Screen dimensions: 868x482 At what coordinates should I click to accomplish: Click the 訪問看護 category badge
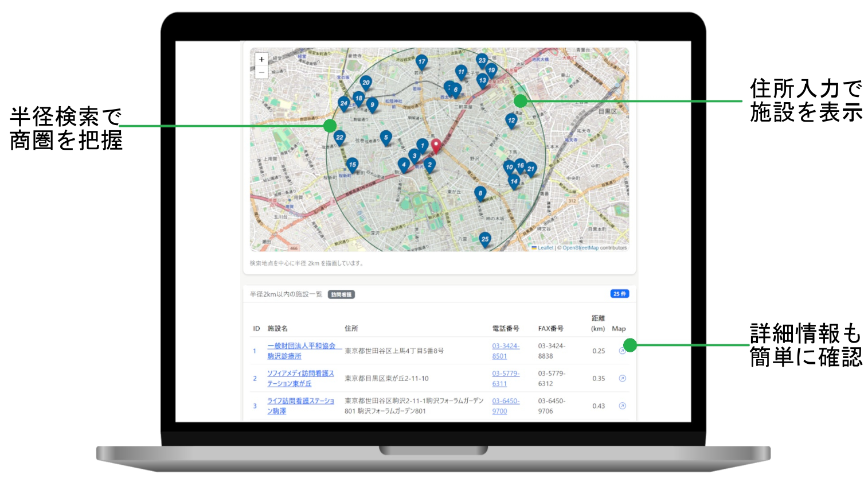pyautogui.click(x=341, y=294)
